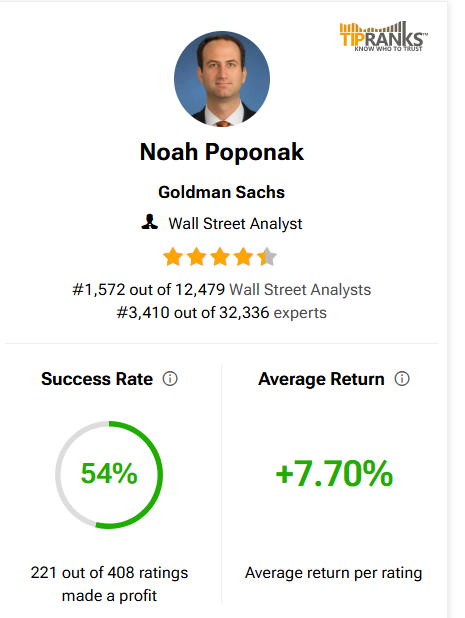Click 'Average return per rating' caption
Viewport: 465px width, 618px height.
tap(333, 573)
